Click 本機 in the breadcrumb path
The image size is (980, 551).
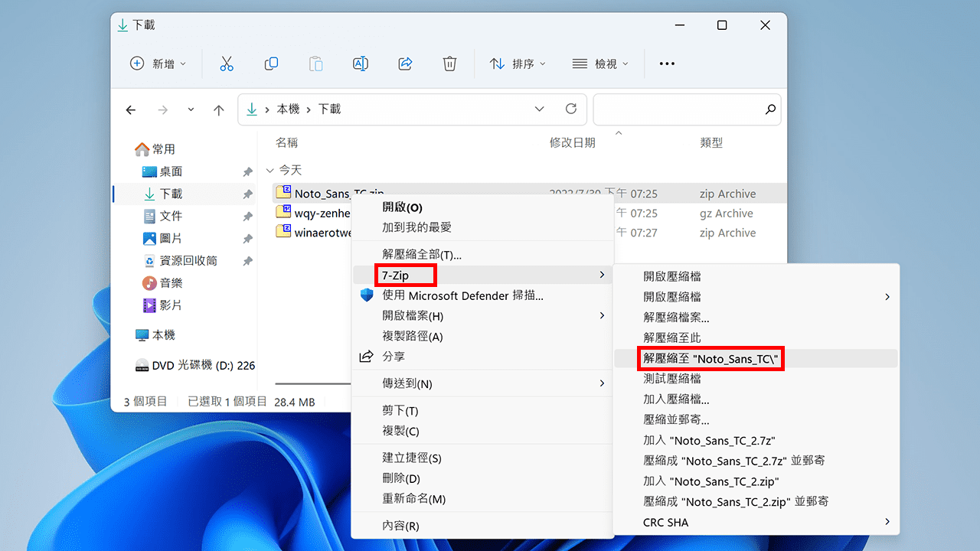pos(289,109)
